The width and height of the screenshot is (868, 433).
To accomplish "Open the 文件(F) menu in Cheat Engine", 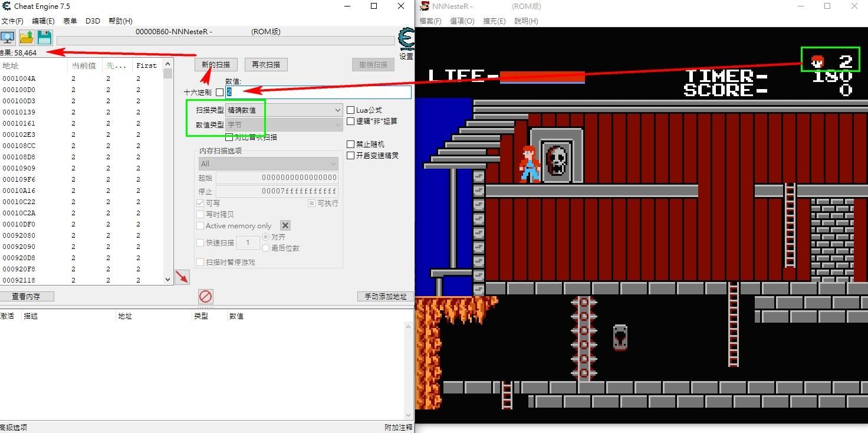I will coord(12,21).
